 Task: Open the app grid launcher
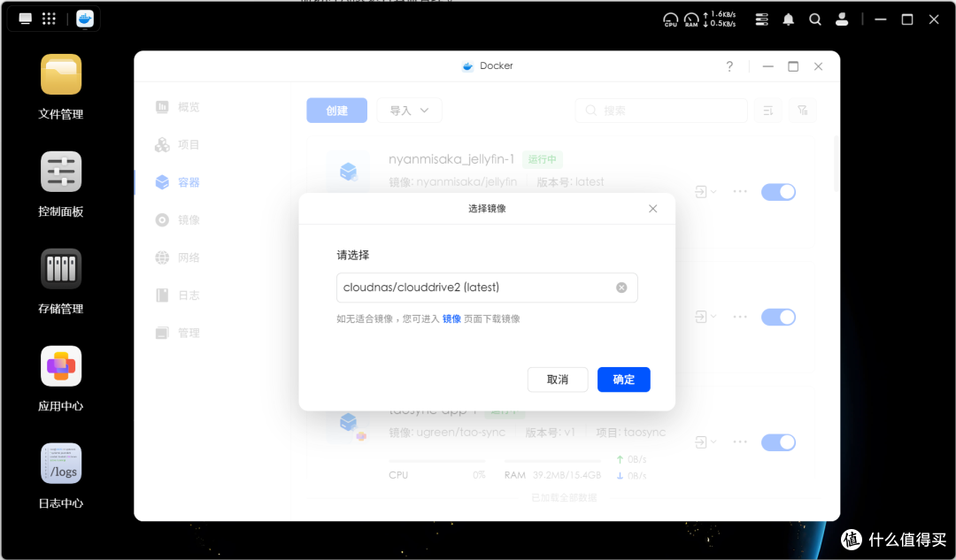point(49,19)
